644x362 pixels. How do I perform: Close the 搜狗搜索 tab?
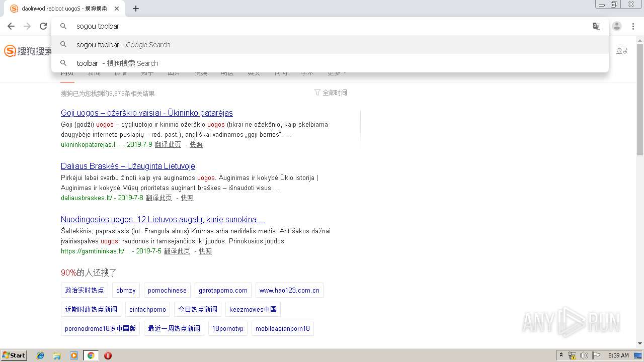coord(117,9)
